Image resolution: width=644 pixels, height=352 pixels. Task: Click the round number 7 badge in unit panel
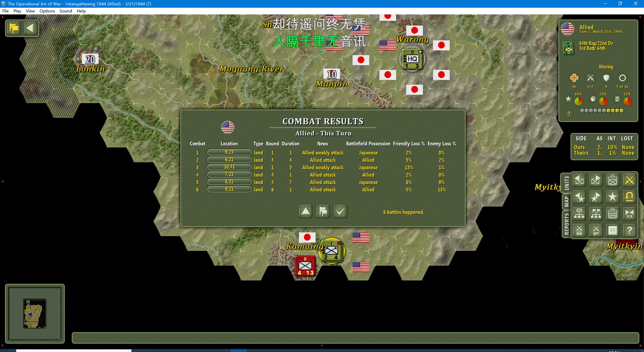pyautogui.click(x=569, y=114)
